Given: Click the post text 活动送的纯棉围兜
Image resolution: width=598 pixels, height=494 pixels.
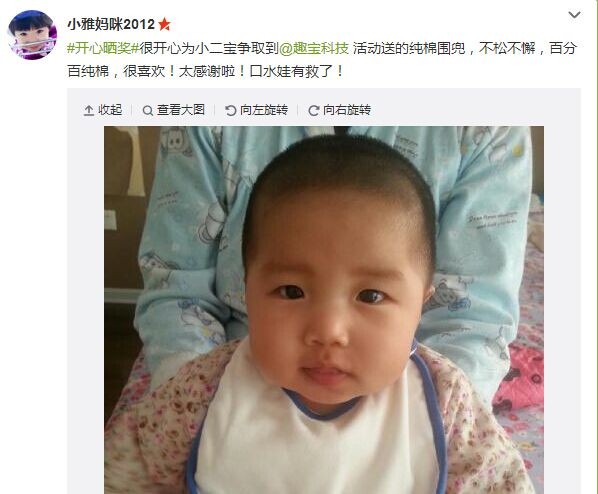Looking at the screenshot, I should 409,48.
